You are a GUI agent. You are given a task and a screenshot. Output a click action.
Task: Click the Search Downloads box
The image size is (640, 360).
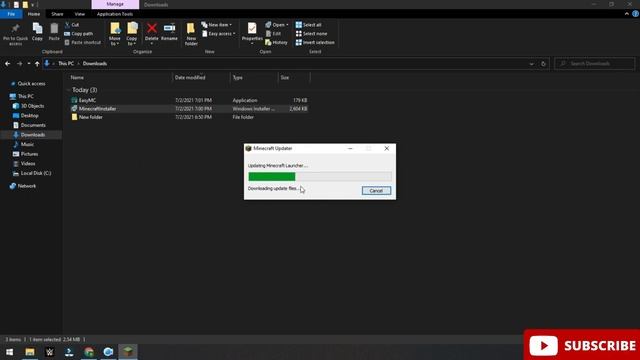[595, 64]
